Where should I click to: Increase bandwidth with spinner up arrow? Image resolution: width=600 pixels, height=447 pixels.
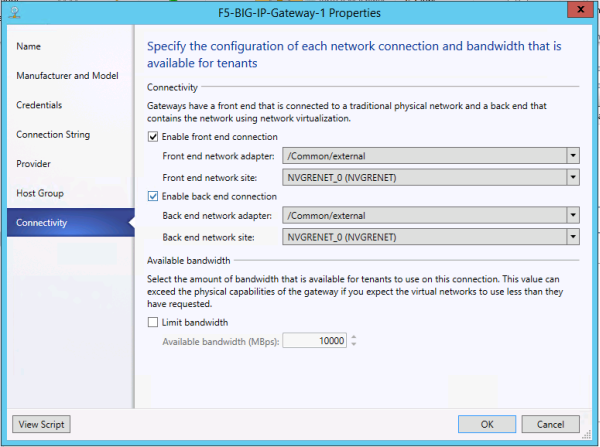[354, 337]
